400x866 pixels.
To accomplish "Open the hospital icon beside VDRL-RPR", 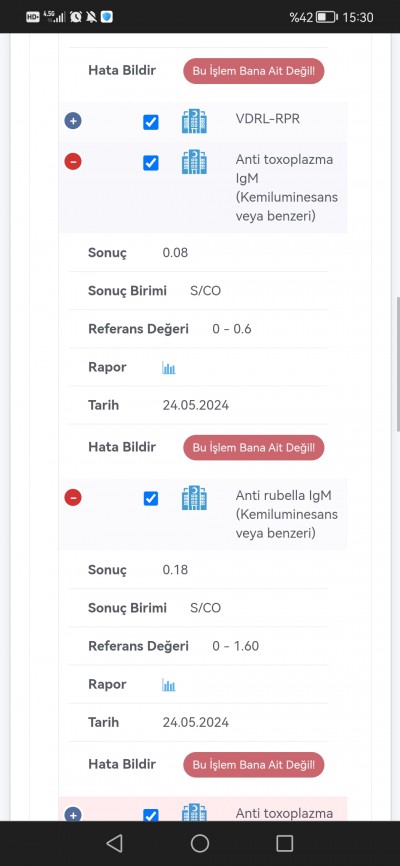I will [194, 122].
